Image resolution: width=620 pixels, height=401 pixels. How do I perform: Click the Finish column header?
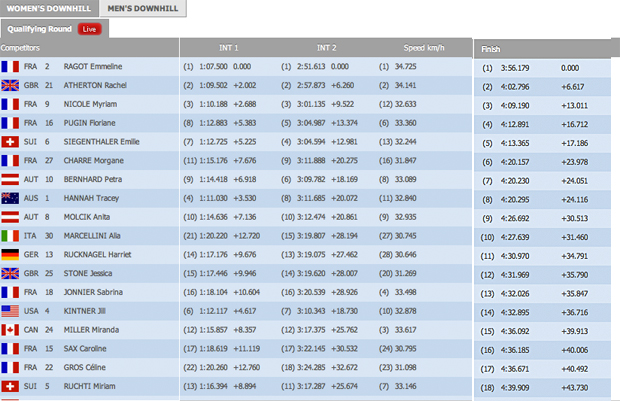[x=491, y=48]
